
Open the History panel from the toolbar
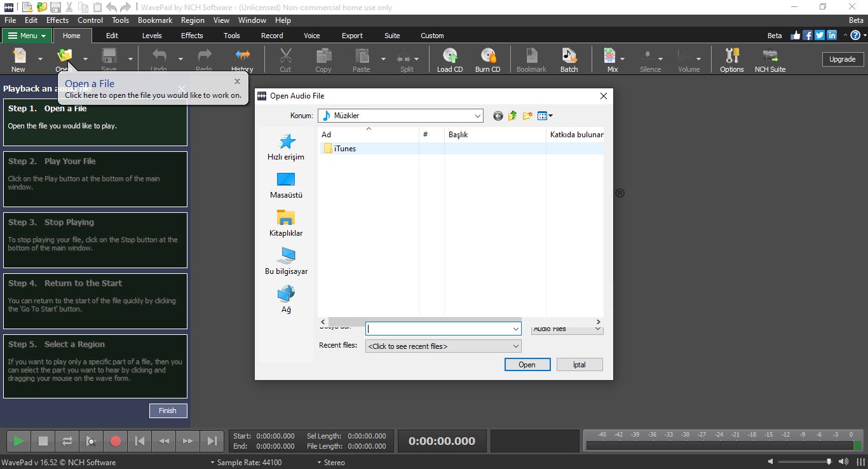click(242, 60)
